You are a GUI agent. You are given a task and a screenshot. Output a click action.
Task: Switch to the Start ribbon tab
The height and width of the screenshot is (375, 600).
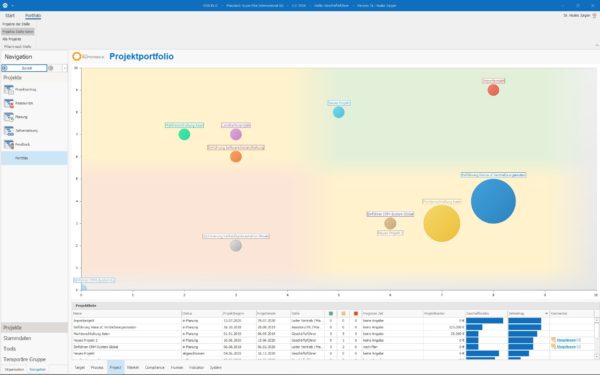click(x=10, y=16)
